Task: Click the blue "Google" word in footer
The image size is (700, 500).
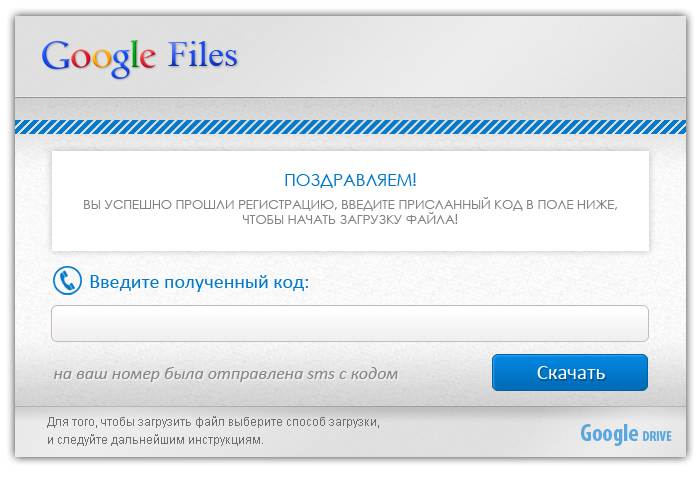Action: [x=609, y=434]
